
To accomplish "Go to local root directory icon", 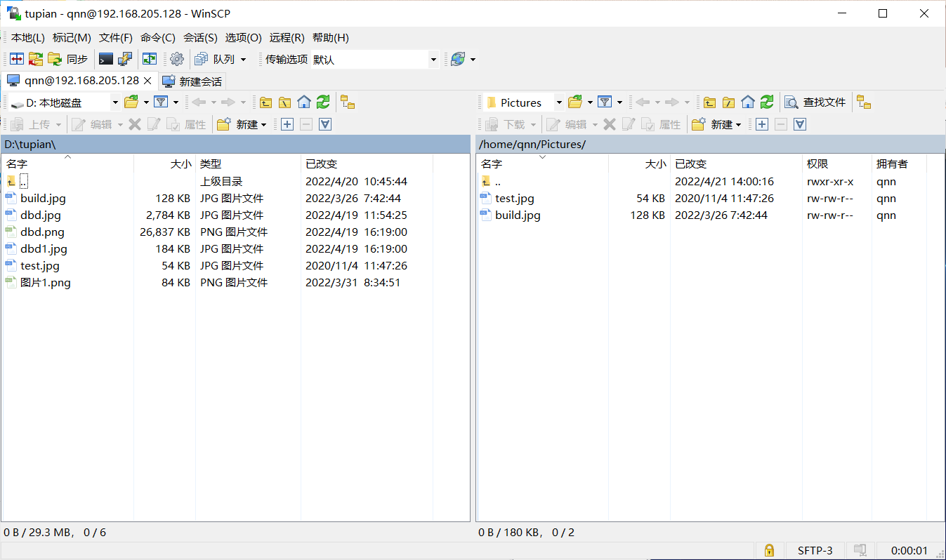I will (284, 102).
